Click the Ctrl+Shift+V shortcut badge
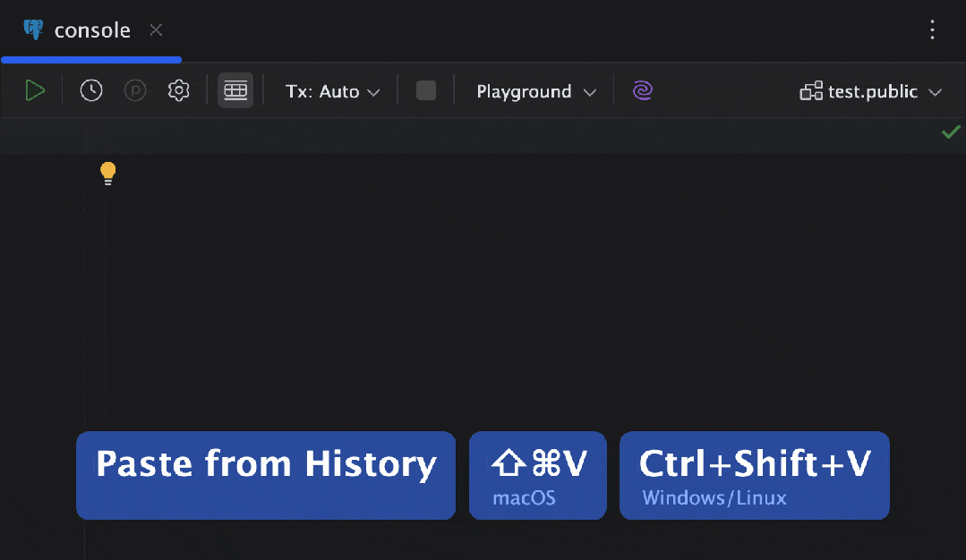 pos(754,475)
